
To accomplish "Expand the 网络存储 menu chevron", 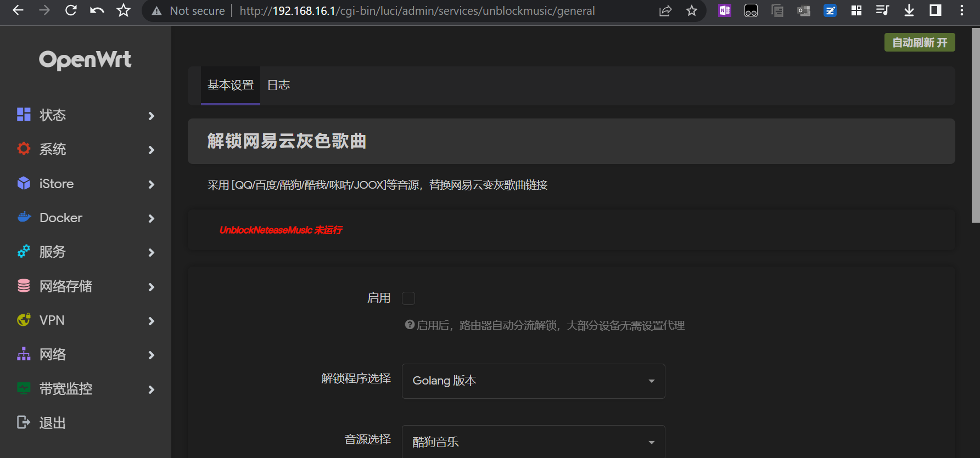I will pyautogui.click(x=152, y=287).
